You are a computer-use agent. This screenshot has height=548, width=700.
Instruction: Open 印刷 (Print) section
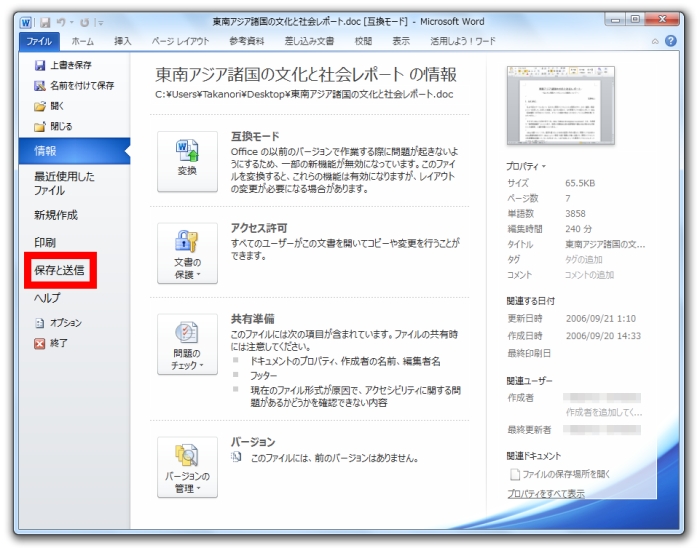coord(45,242)
